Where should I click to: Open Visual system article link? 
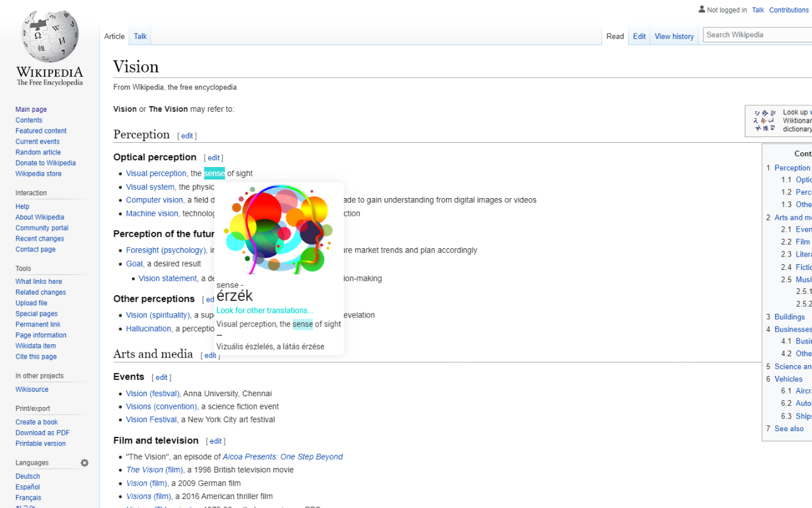(150, 187)
